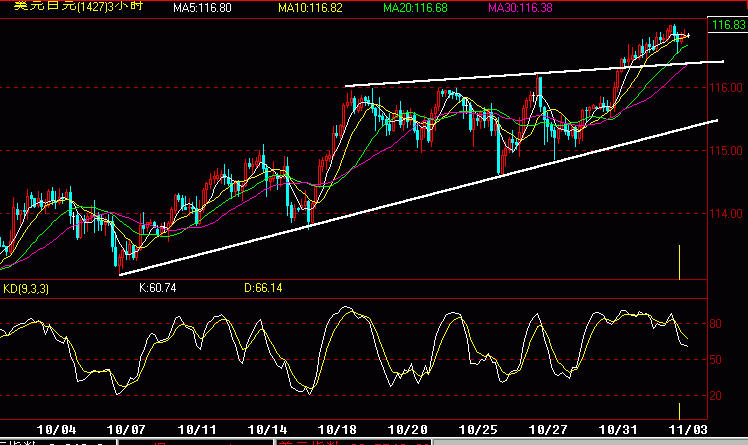Click the KD(9,3,3) indicator label
This screenshot has height=445, width=748.
click(x=26, y=289)
